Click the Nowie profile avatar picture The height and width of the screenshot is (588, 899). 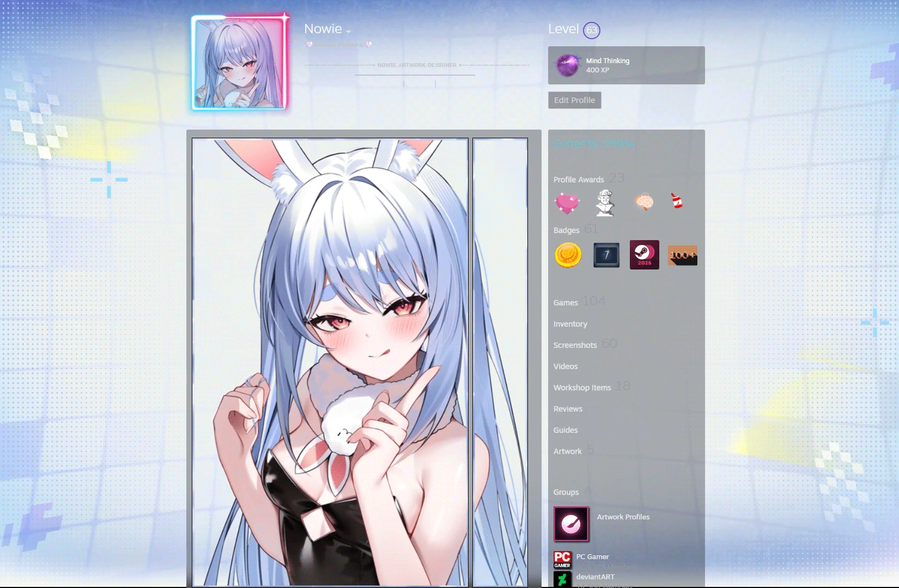tap(240, 63)
